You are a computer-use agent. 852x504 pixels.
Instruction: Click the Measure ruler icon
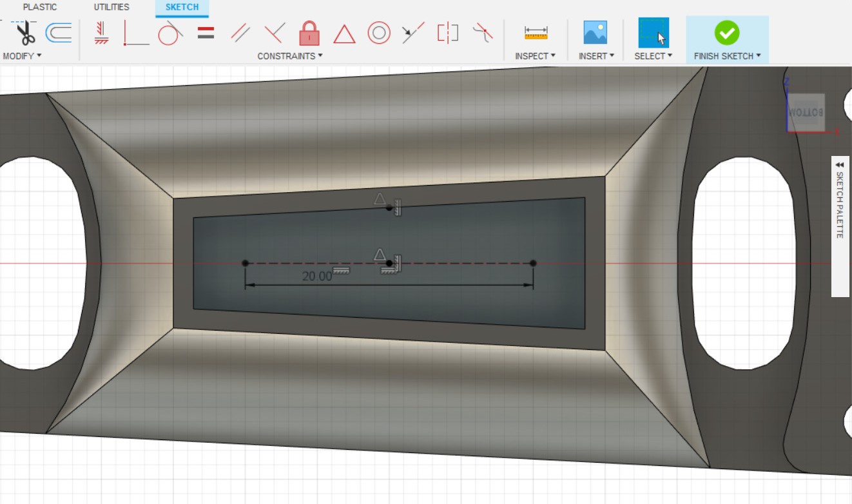pos(536,33)
